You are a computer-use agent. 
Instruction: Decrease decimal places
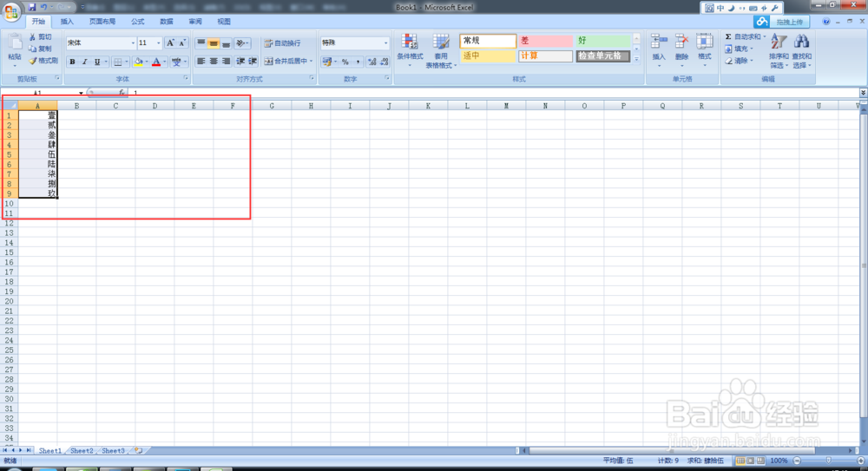[385, 62]
